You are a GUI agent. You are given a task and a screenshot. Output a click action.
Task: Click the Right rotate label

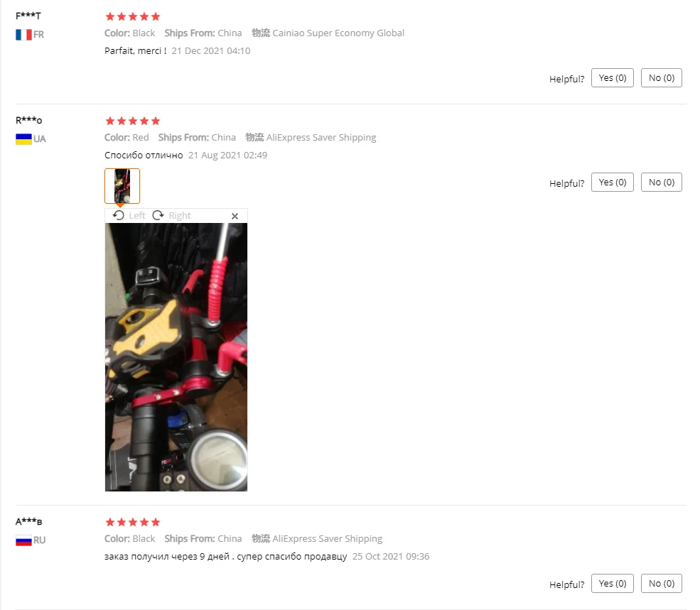point(180,216)
